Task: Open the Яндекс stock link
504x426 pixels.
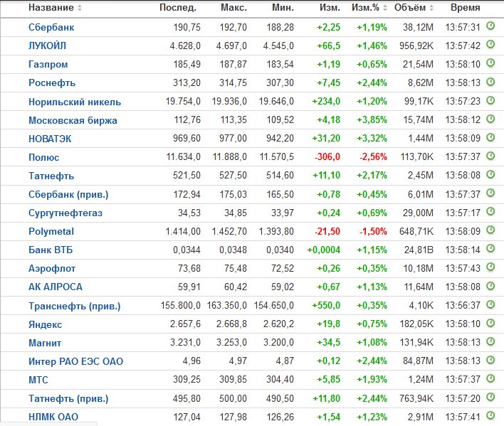Action: click(45, 324)
